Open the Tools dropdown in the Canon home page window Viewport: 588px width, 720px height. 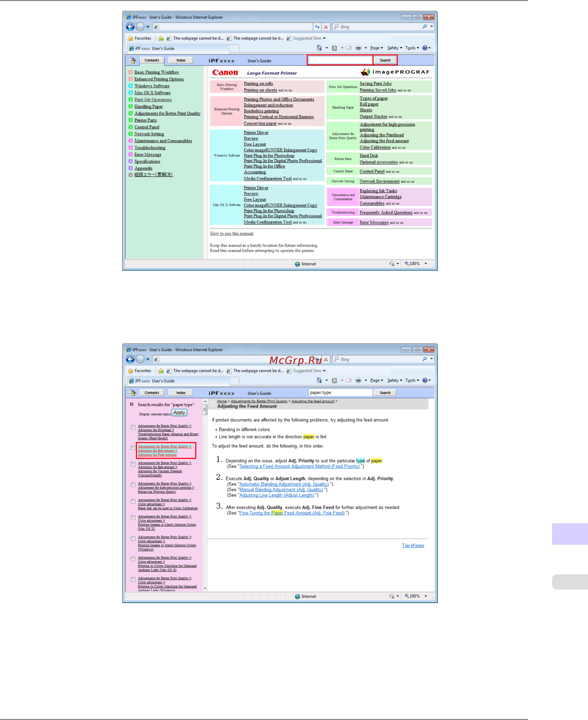click(412, 48)
